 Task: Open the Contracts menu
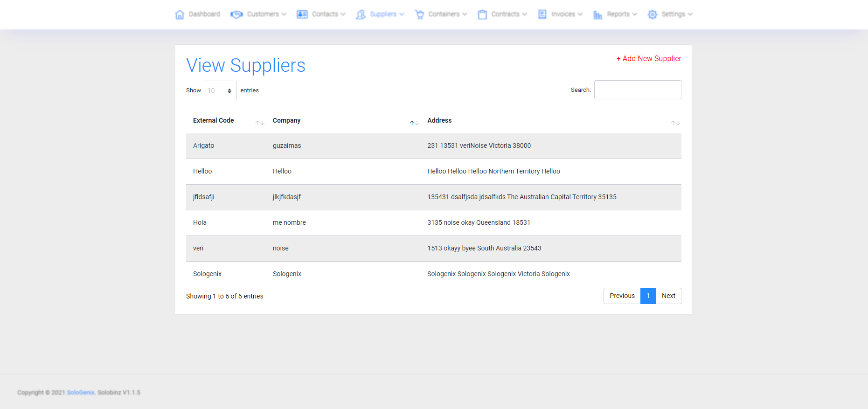[505, 14]
